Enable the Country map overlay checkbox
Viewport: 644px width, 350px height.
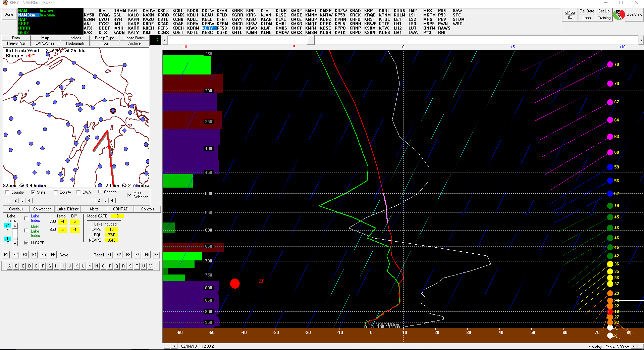[7, 192]
